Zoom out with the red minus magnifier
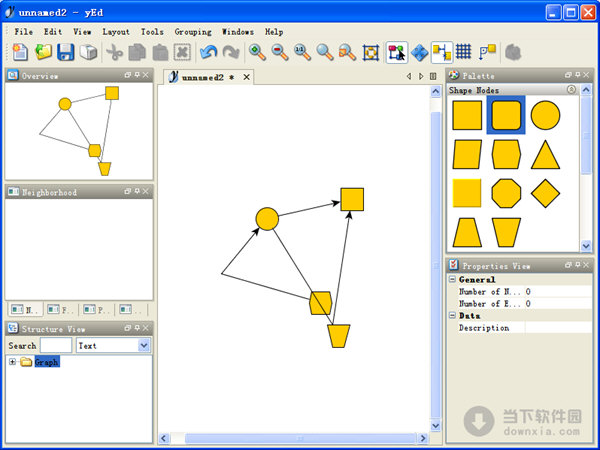The image size is (600, 450). pyautogui.click(x=280, y=52)
